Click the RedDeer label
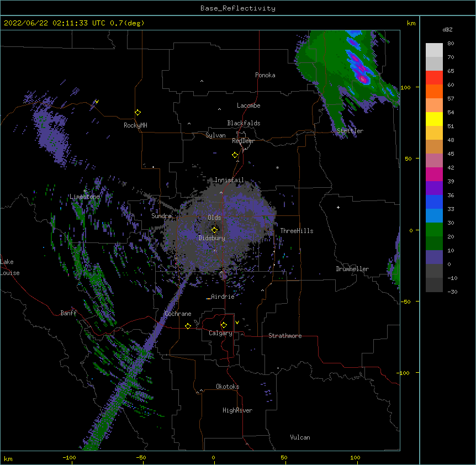Viewport: 476px width, 465px height. [x=243, y=141]
